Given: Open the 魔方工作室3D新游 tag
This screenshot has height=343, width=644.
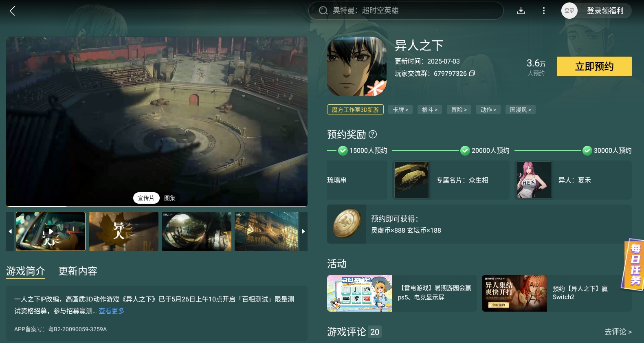Looking at the screenshot, I should [x=355, y=110].
